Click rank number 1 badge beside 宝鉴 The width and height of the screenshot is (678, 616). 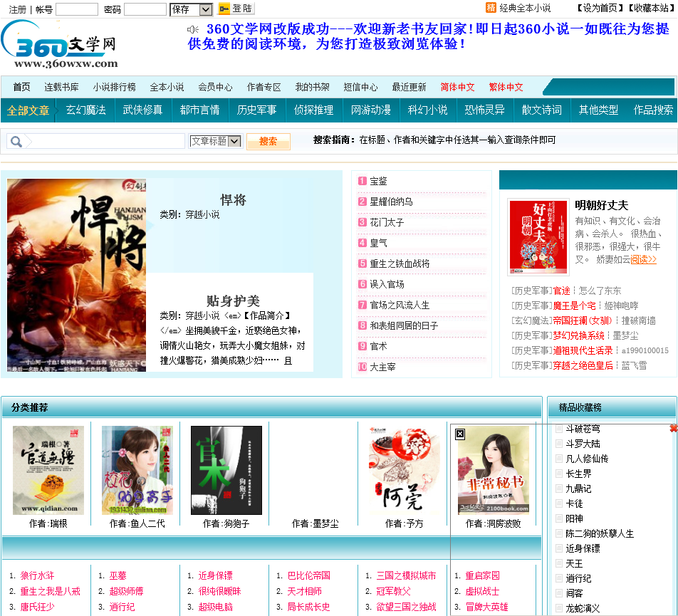coord(363,181)
